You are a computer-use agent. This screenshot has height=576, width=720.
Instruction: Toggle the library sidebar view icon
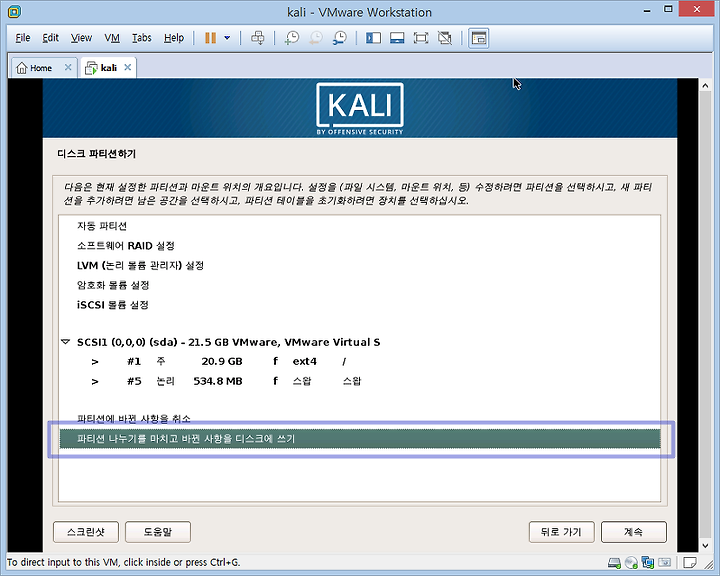(373, 38)
